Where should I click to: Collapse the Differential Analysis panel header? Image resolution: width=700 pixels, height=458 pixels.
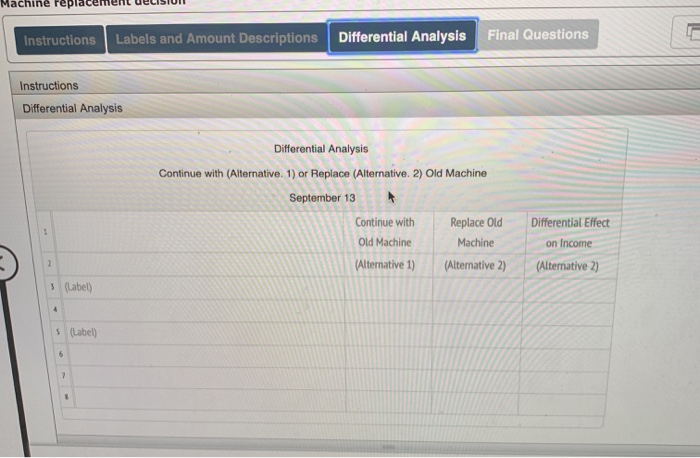(357, 107)
